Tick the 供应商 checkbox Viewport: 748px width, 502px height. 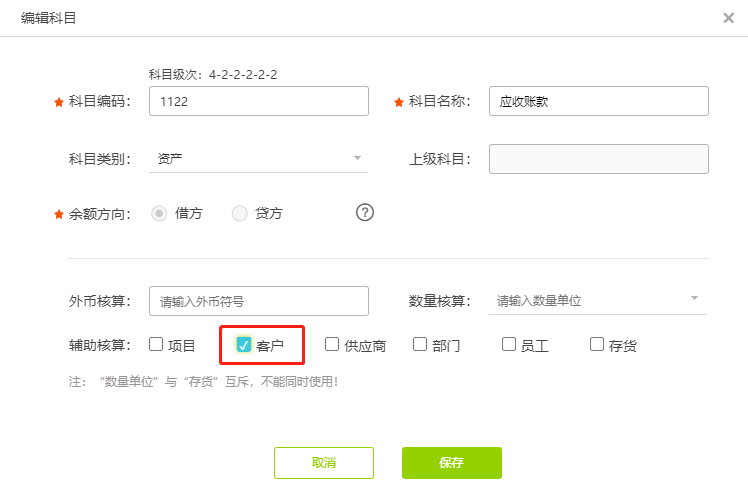[x=332, y=345]
